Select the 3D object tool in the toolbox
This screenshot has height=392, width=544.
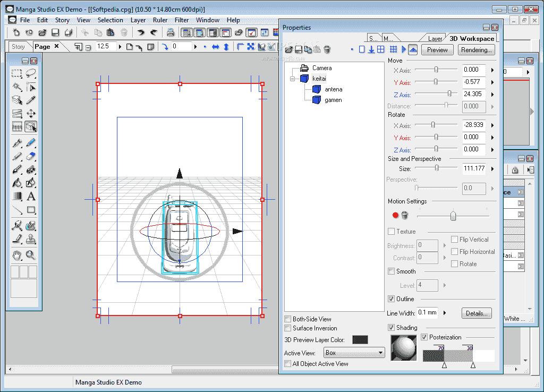tap(30, 126)
